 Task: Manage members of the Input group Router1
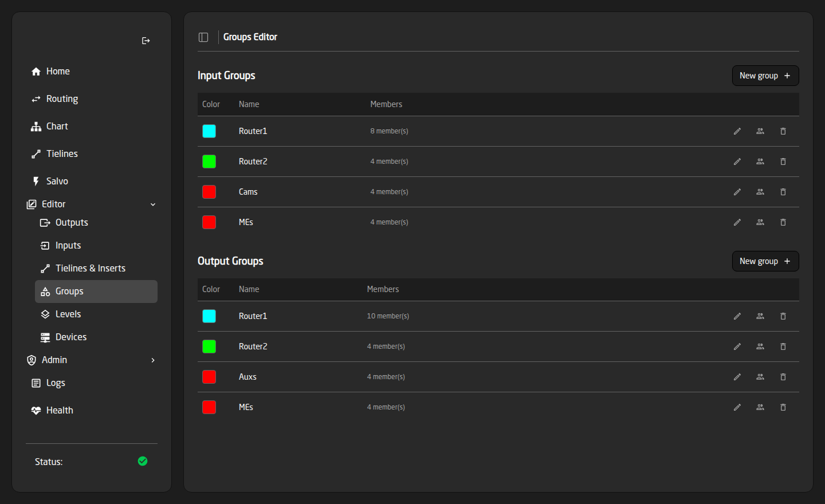(x=760, y=131)
